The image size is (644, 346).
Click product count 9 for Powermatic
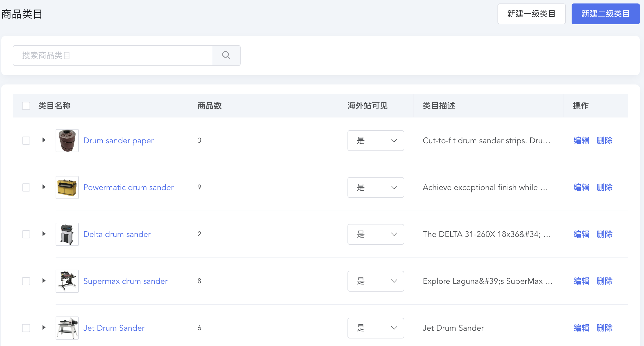pos(199,187)
